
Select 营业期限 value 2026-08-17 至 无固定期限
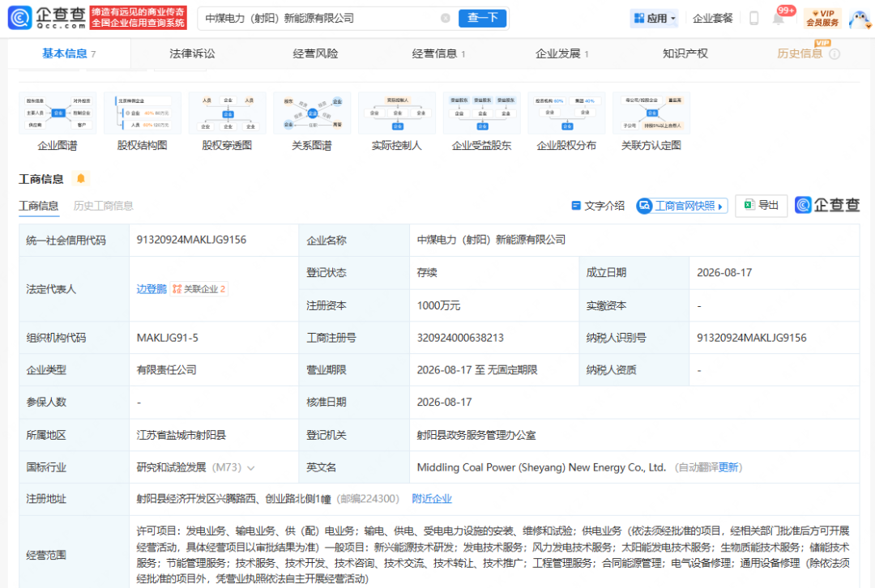coord(477,370)
